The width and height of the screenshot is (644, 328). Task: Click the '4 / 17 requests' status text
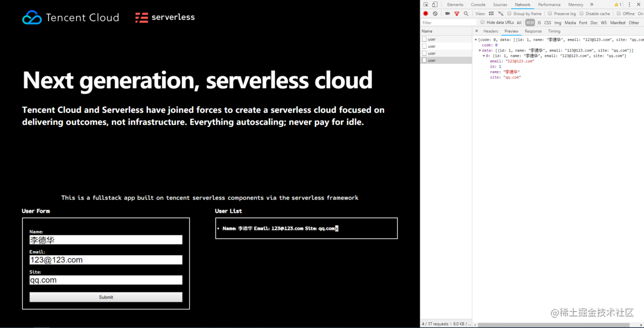[x=435, y=324]
